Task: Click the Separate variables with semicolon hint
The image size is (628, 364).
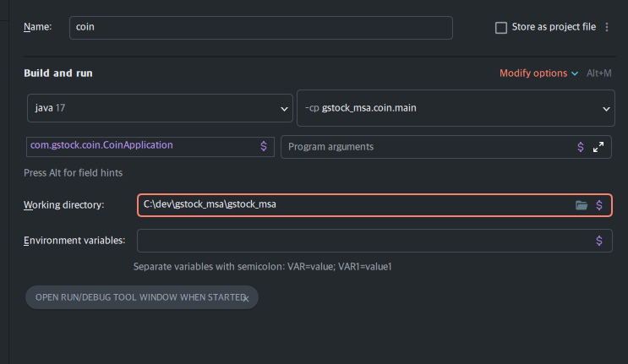Action: pyautogui.click(x=262, y=266)
